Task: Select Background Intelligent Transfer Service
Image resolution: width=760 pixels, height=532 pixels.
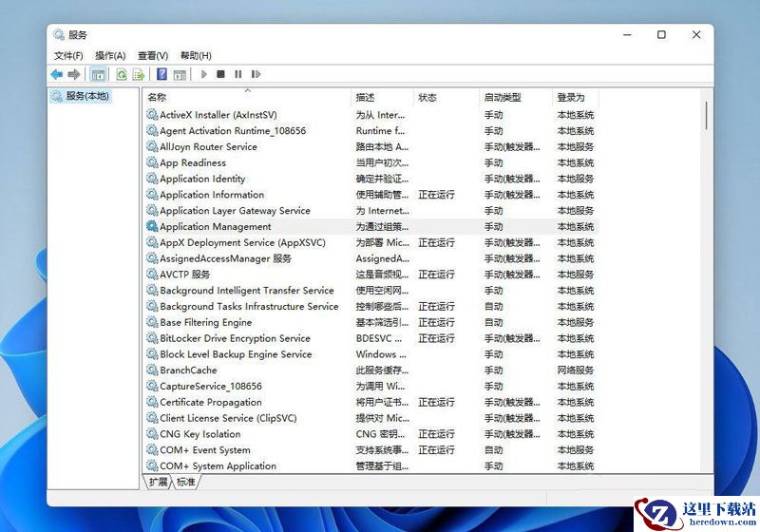Action: pos(370,291)
